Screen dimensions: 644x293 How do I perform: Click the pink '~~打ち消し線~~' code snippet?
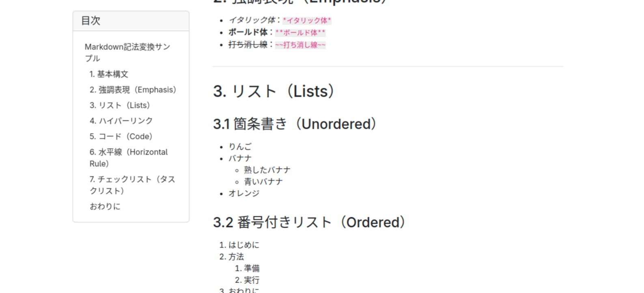click(x=300, y=45)
